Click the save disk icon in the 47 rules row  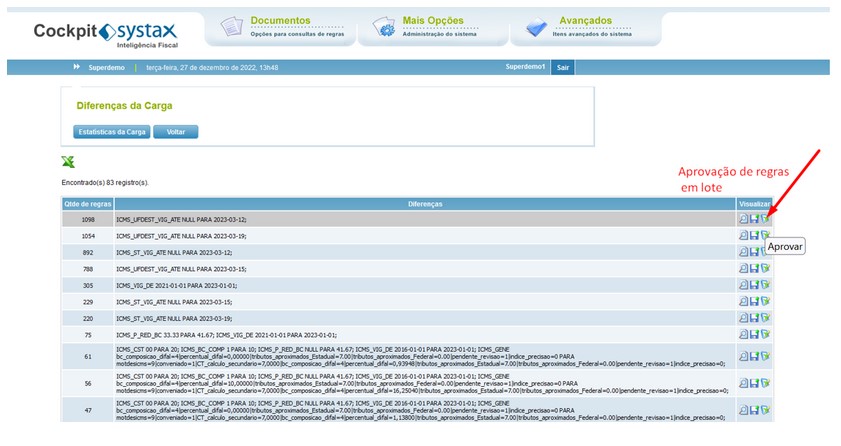tap(754, 410)
